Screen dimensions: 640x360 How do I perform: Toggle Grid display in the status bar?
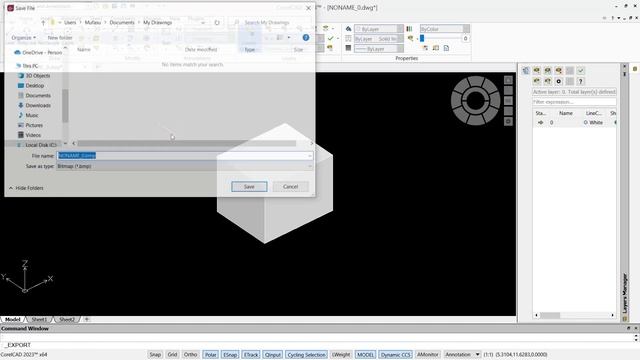tap(172, 355)
